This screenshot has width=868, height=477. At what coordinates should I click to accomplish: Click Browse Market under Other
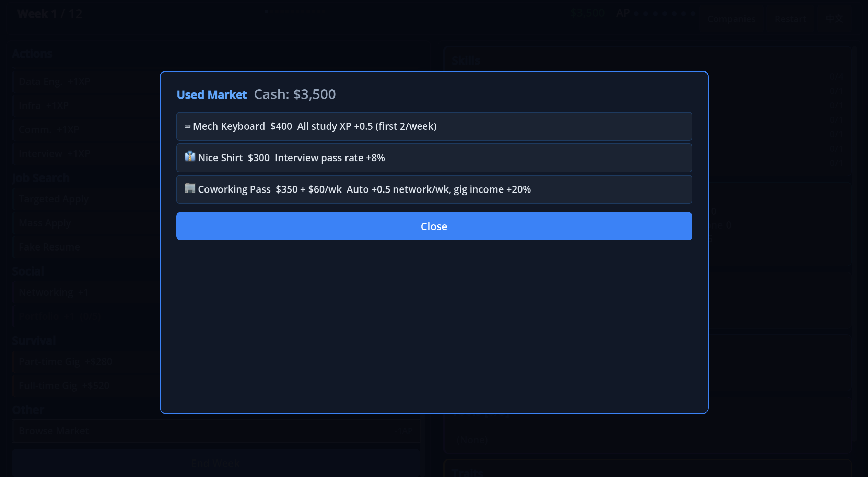[54, 431]
